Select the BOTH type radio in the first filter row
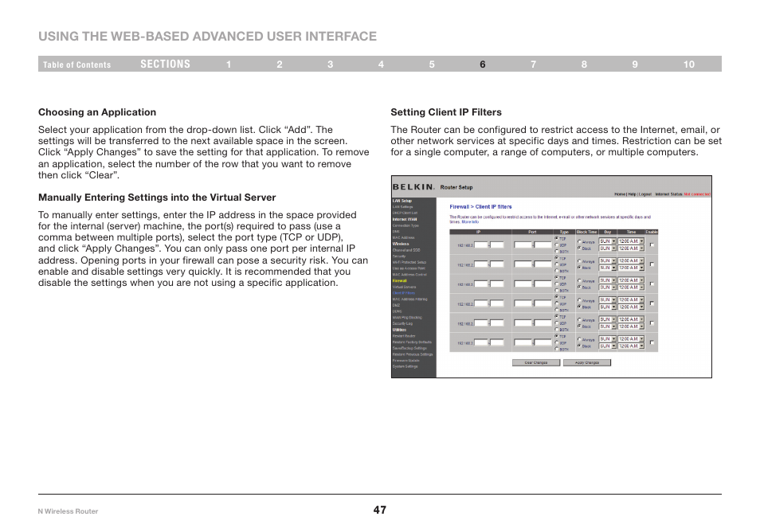This screenshot has width=760, height=532. click(557, 252)
